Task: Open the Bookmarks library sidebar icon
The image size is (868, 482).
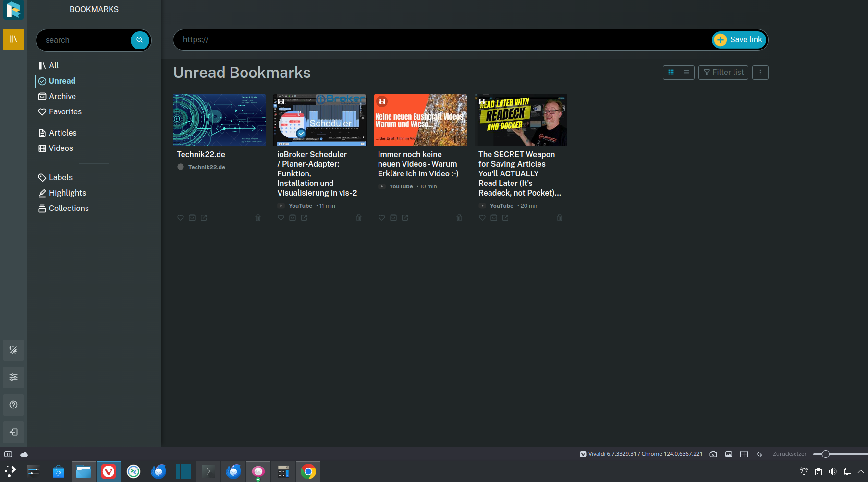Action: pyautogui.click(x=13, y=39)
